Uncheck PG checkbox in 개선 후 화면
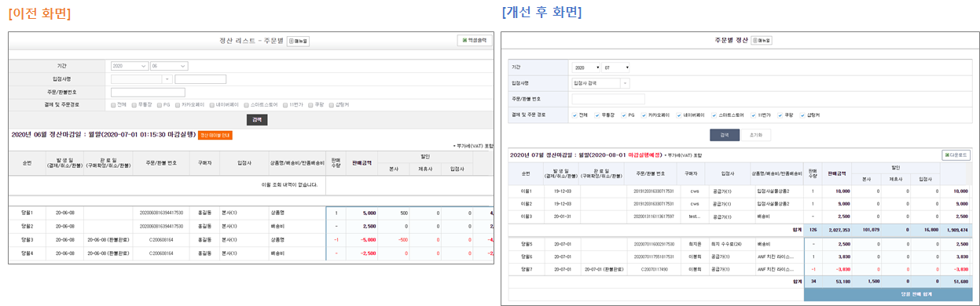Screen dimensions: 980x306 pyautogui.click(x=623, y=115)
